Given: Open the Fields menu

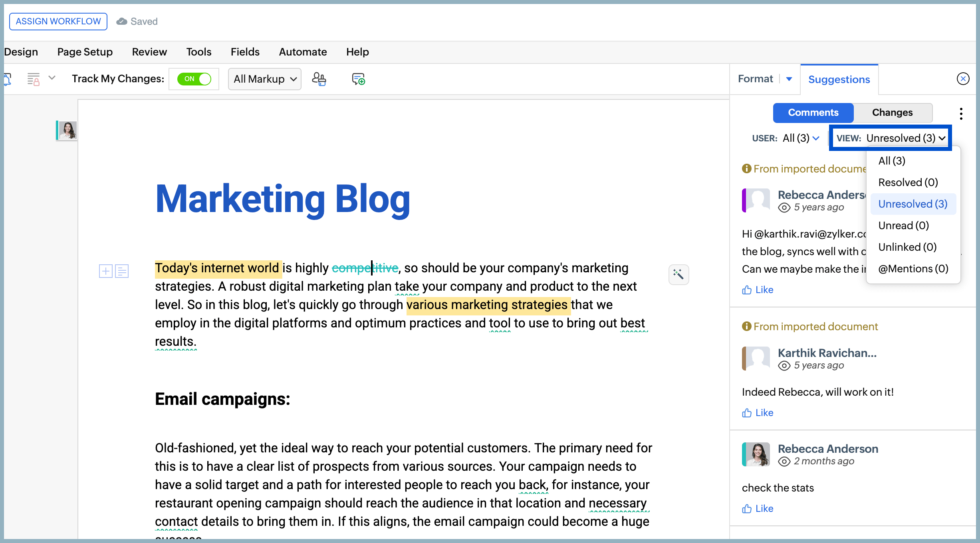Looking at the screenshot, I should point(245,52).
